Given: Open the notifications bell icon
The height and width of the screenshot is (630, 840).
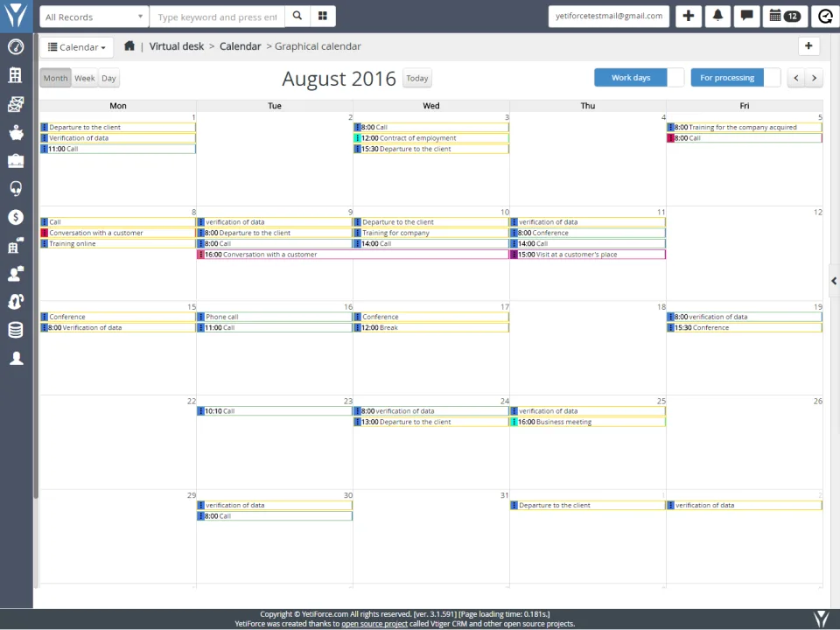Looking at the screenshot, I should 717,16.
